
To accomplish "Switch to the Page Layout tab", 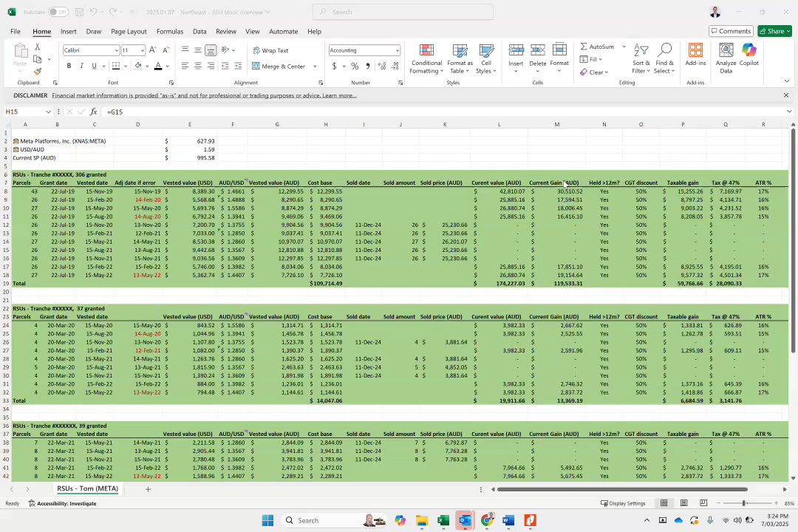I will click(129, 31).
